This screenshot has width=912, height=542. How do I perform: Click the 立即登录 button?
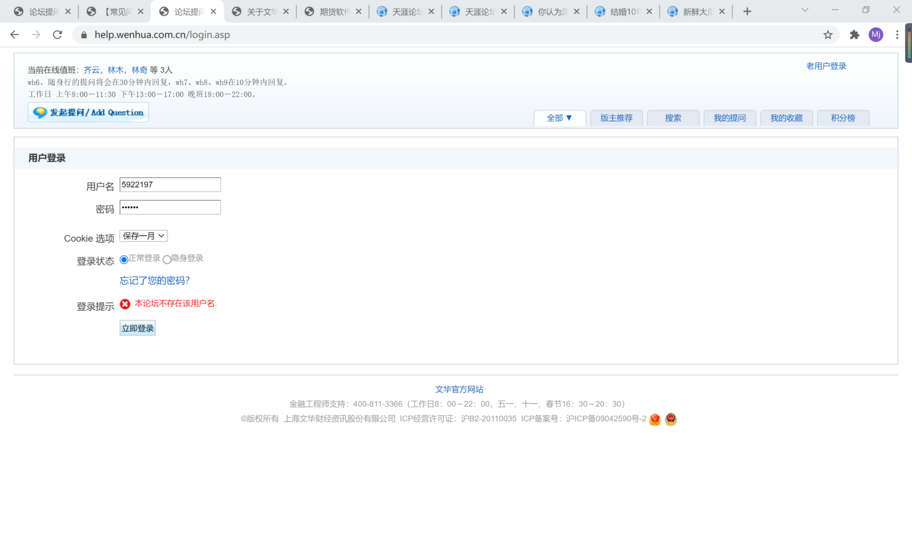click(138, 328)
